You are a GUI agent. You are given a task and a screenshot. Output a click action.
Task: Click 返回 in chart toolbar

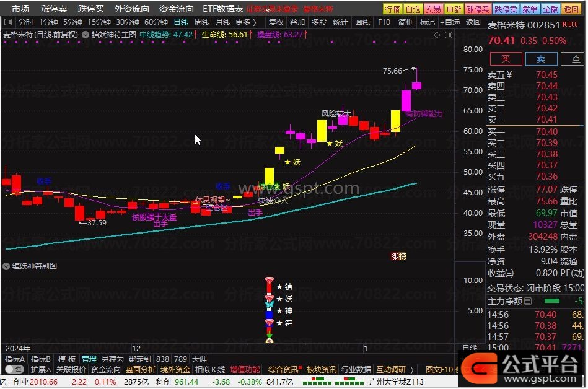tap(473, 22)
